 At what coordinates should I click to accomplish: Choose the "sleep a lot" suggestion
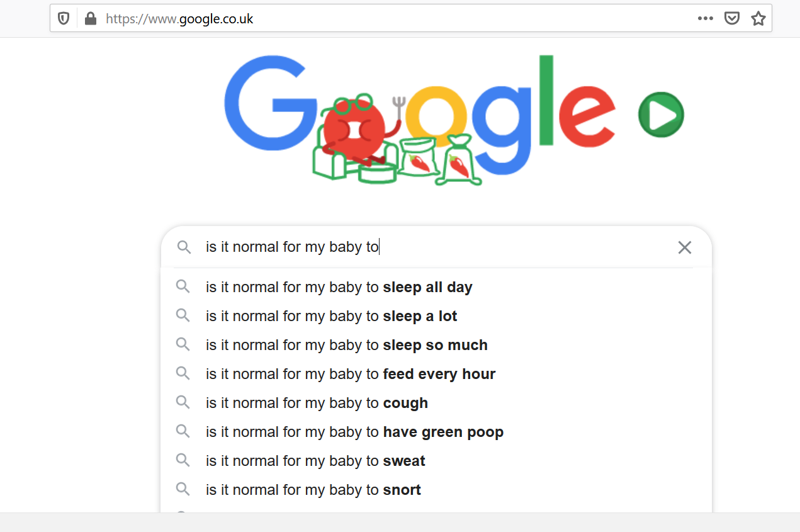click(331, 316)
